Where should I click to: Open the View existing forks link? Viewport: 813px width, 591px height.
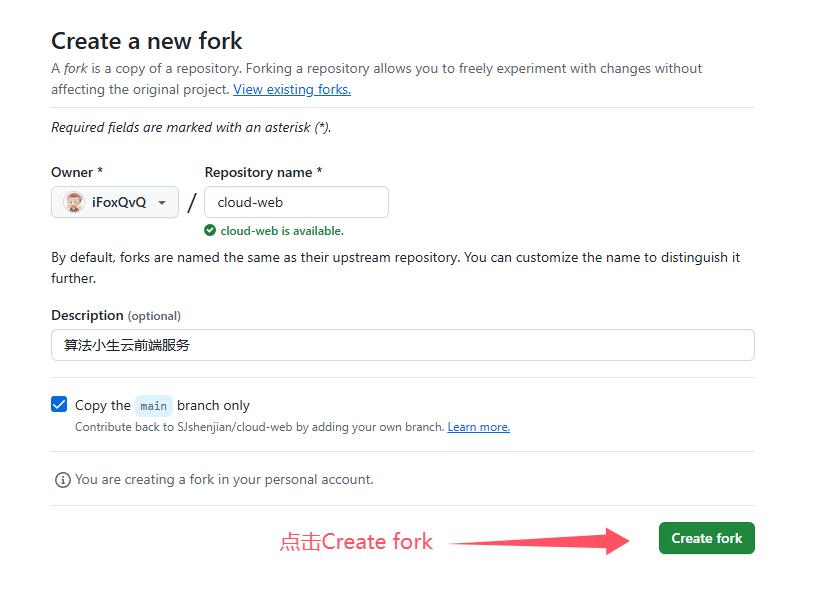click(x=292, y=89)
